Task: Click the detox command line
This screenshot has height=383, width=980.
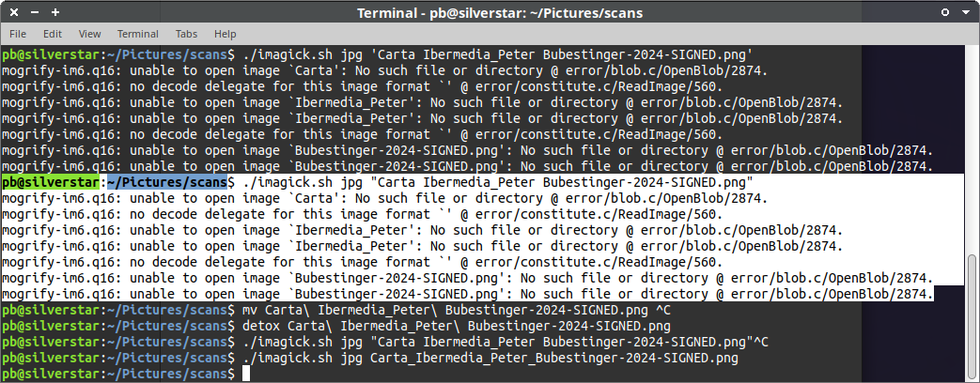Action: point(456,326)
